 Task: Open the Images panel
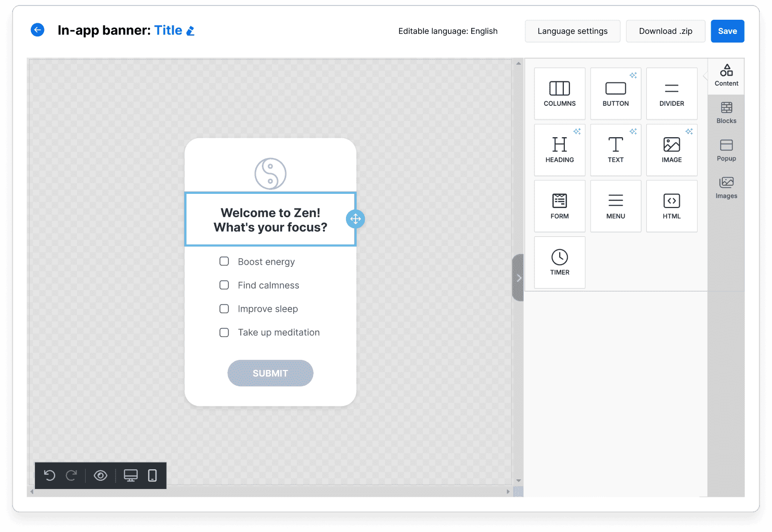[x=726, y=188]
